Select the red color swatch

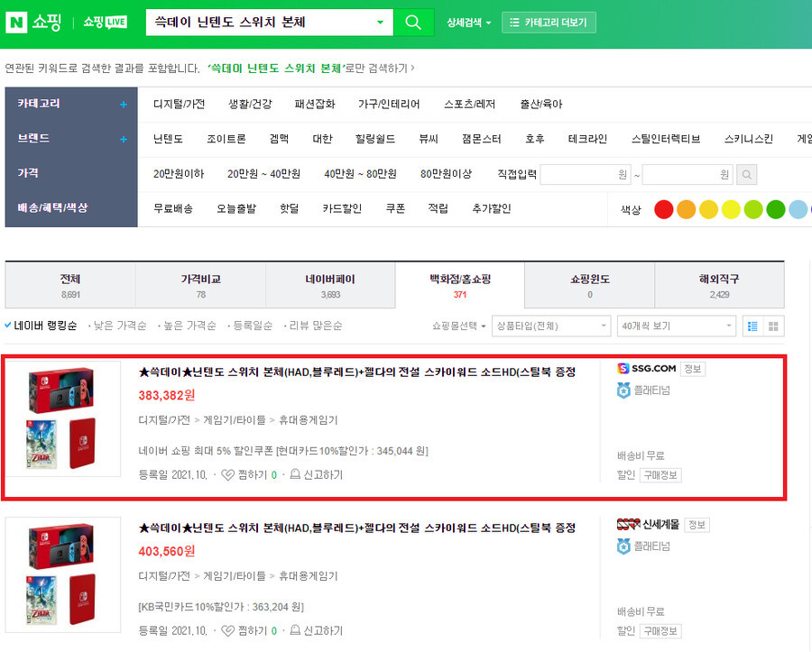[x=664, y=209]
